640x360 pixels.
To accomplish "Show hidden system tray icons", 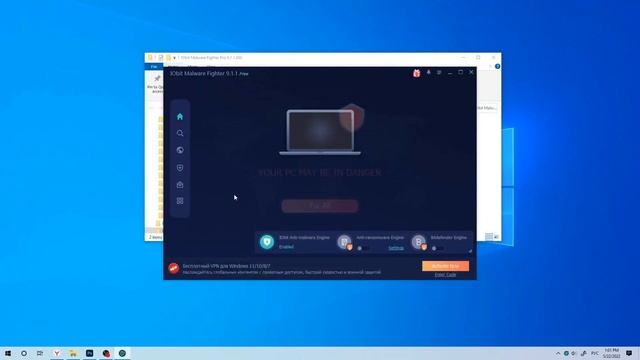I will pos(558,353).
